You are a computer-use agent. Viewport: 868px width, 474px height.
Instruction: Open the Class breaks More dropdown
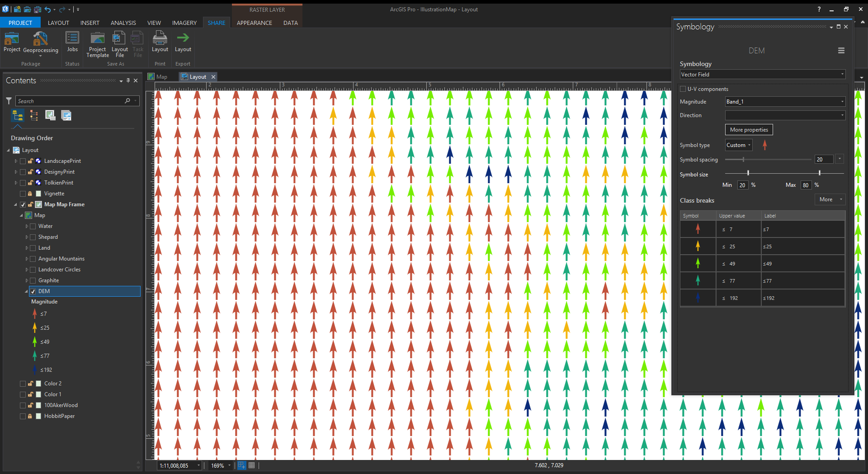[830, 199]
